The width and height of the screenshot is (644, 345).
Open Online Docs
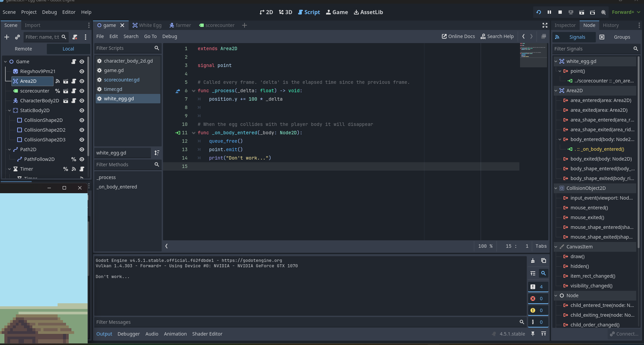tap(458, 36)
